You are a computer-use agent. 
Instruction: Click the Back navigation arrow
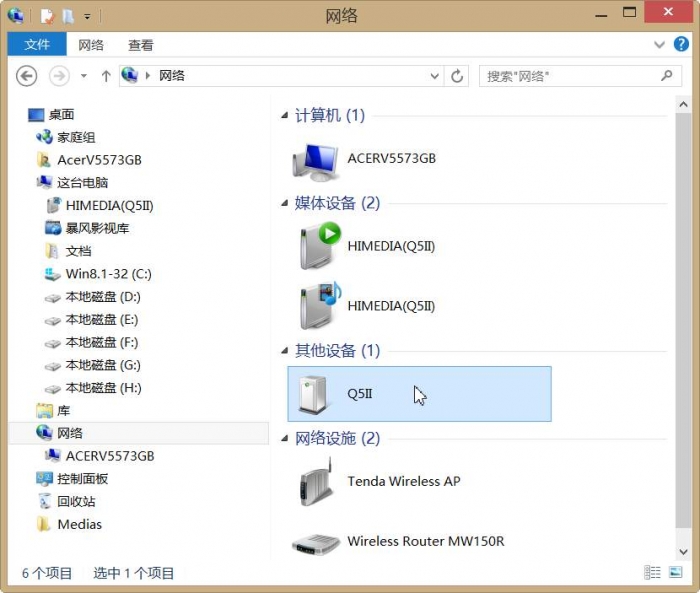(x=27, y=76)
